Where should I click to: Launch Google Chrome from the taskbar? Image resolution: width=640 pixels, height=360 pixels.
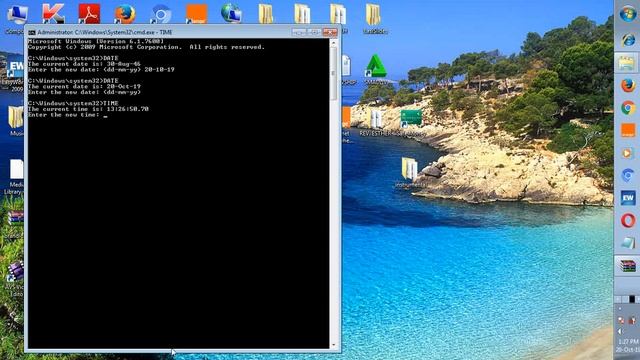pos(628,108)
